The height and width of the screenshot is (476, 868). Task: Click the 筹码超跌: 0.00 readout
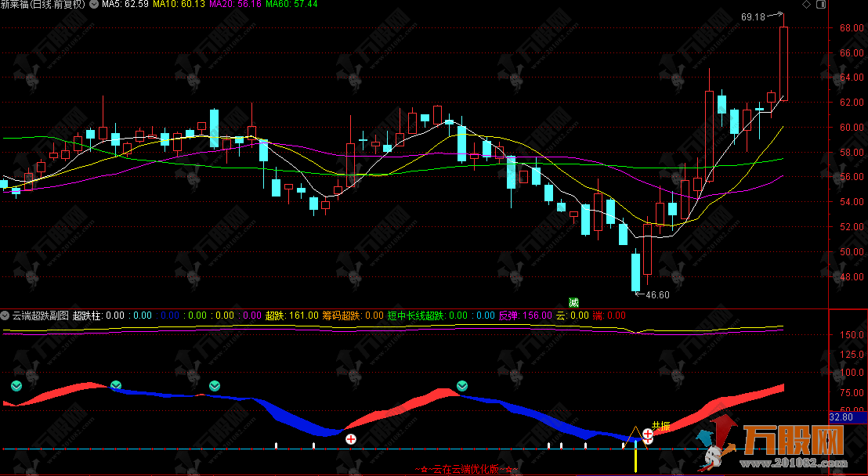(353, 316)
